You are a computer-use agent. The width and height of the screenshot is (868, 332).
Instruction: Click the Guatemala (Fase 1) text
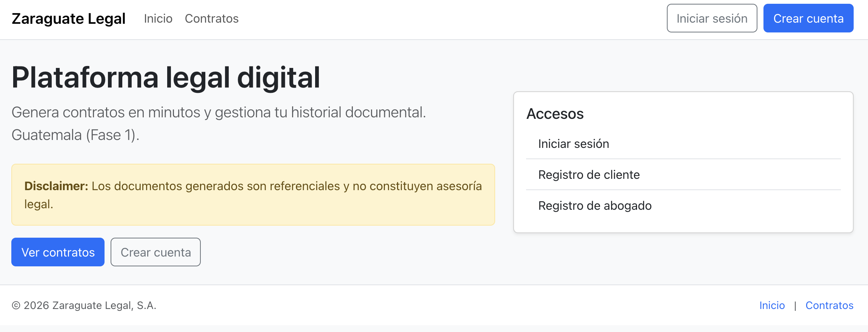(x=75, y=135)
